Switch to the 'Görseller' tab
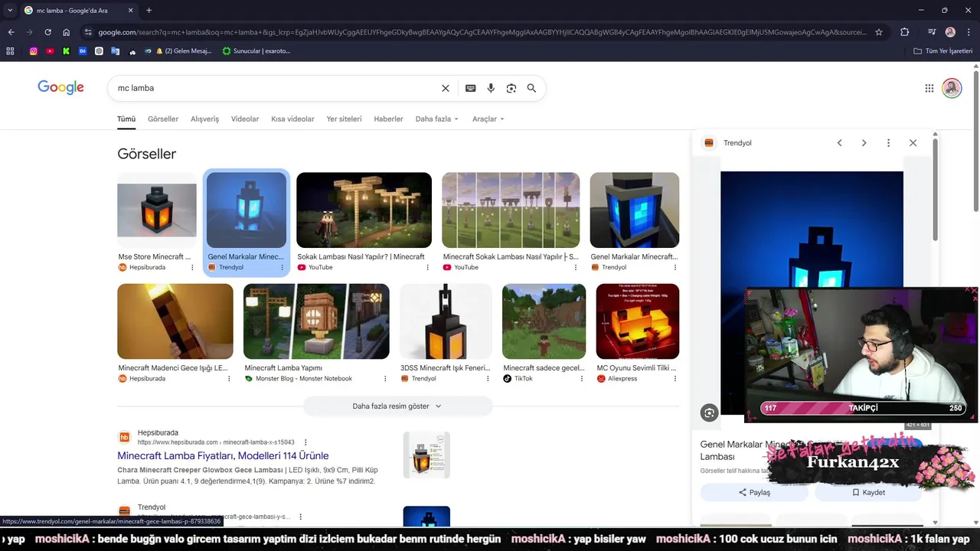980x551 pixels. click(163, 119)
